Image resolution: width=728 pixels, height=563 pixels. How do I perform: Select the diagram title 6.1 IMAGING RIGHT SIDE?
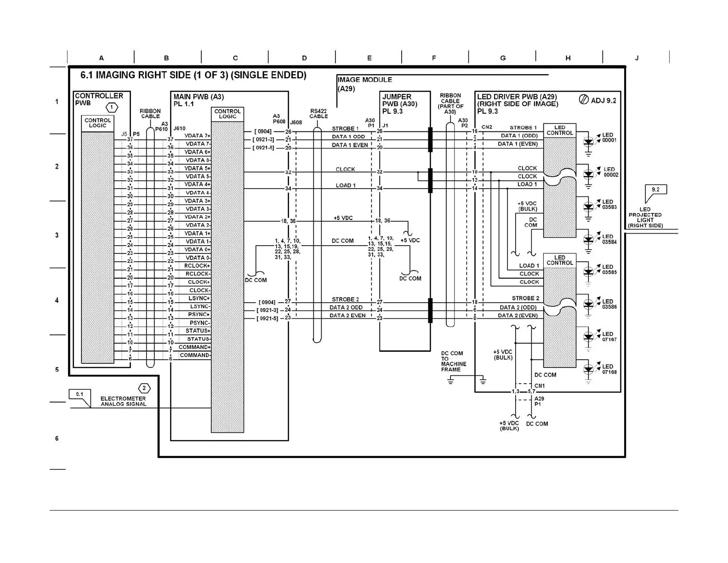pos(193,75)
